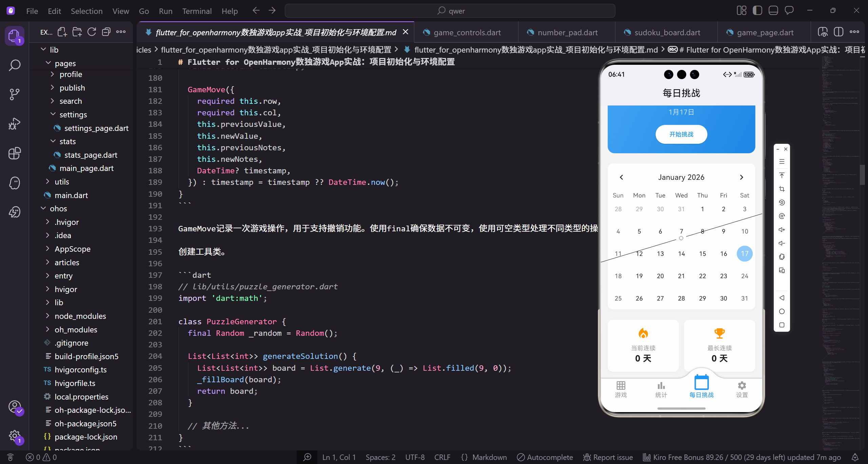
Task: Open the Run and Debug view
Action: (x=14, y=123)
